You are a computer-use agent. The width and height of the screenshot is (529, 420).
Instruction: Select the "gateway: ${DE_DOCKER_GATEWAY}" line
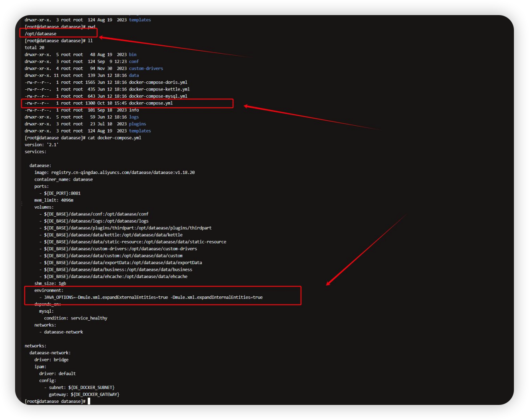point(84,394)
